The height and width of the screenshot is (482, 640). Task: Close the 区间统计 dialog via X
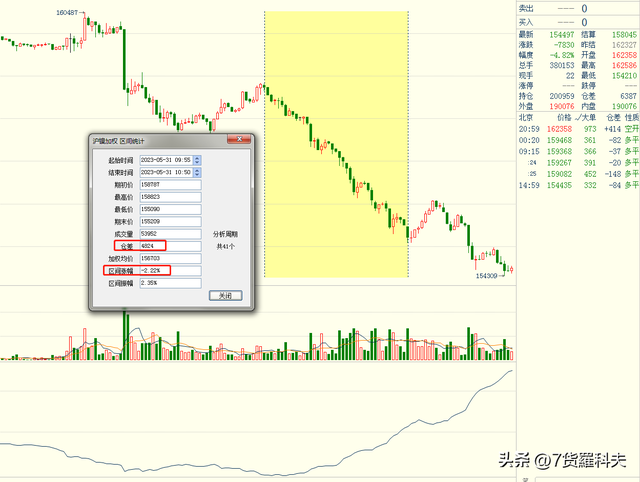point(239,139)
